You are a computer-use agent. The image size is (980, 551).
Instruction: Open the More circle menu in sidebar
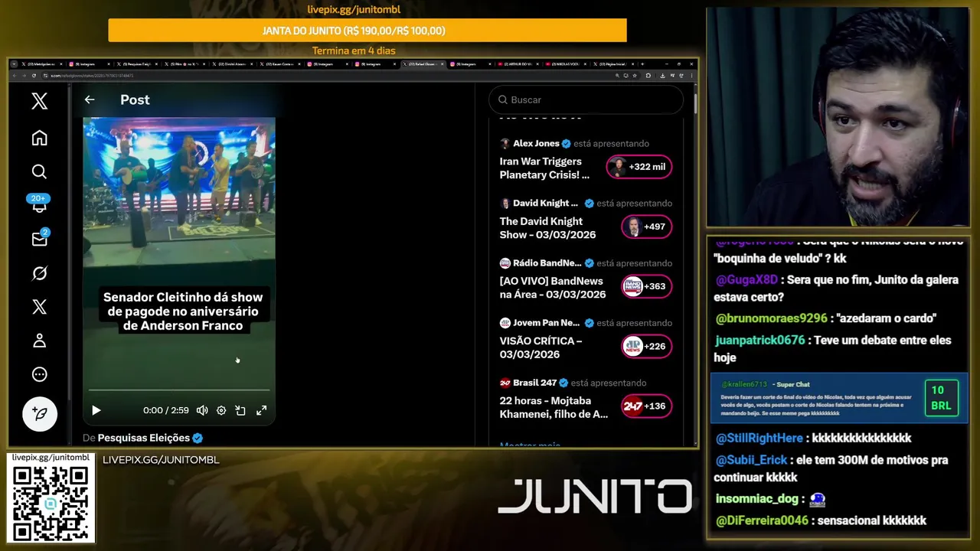[x=40, y=374]
